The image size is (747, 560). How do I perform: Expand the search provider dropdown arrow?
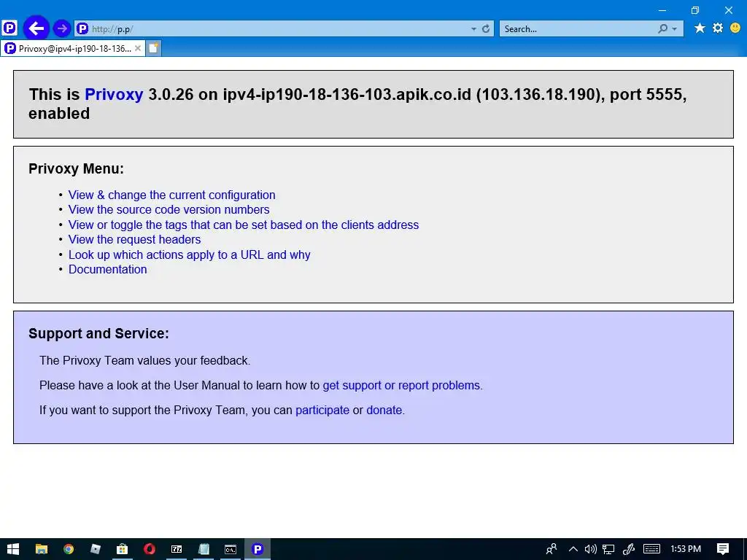tap(674, 29)
